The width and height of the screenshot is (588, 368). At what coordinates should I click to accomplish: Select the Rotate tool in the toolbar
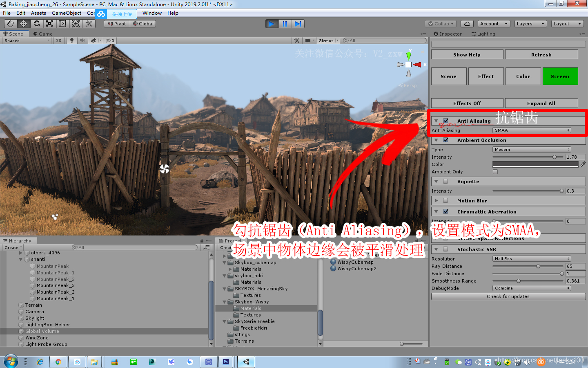pyautogui.click(x=36, y=24)
